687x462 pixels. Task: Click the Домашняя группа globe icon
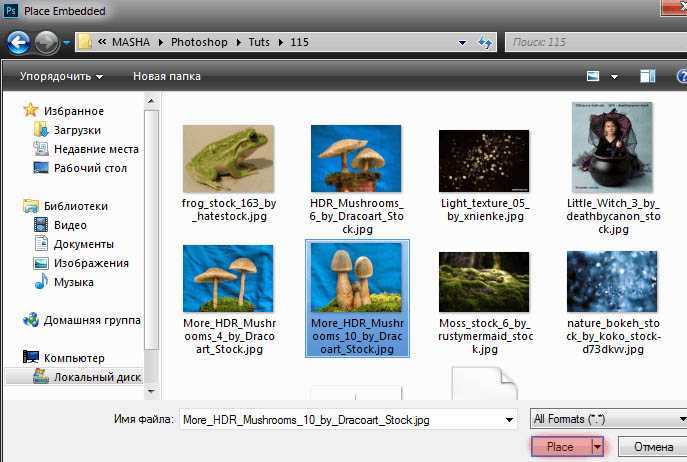(x=31, y=320)
